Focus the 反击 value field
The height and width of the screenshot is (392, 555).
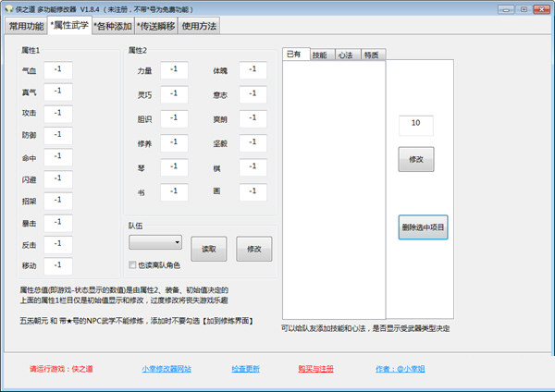pyautogui.click(x=58, y=244)
